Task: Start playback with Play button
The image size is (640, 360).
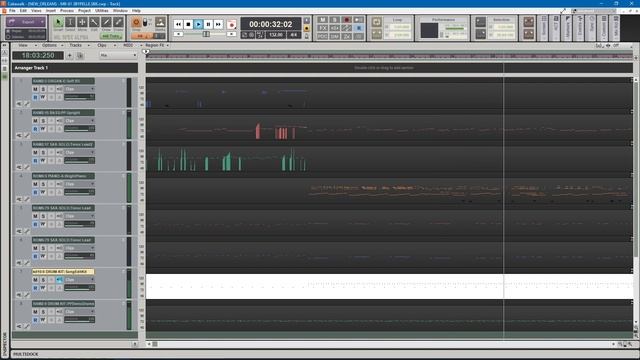Action: [x=198, y=24]
